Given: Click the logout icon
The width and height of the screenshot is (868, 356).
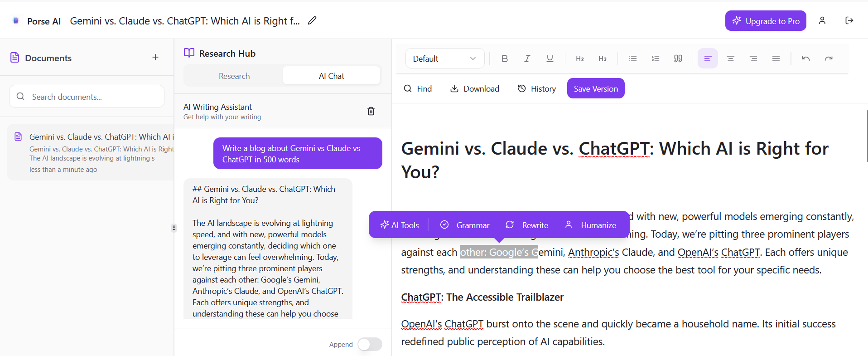Looking at the screenshot, I should pos(849,20).
